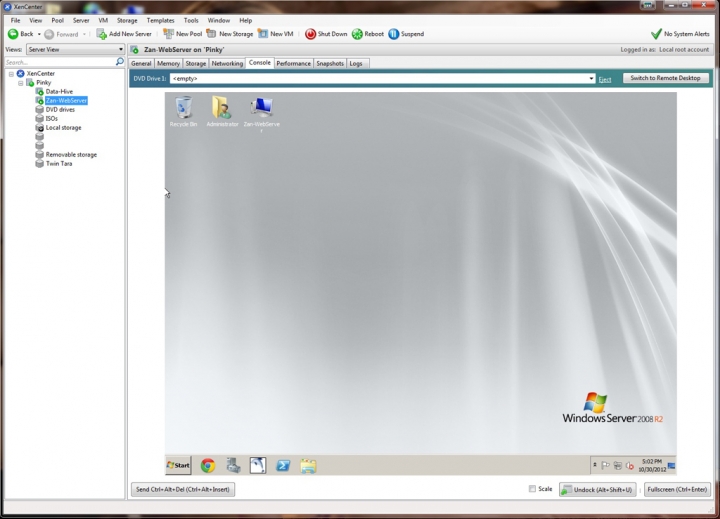Open the Pool menu

coord(57,21)
